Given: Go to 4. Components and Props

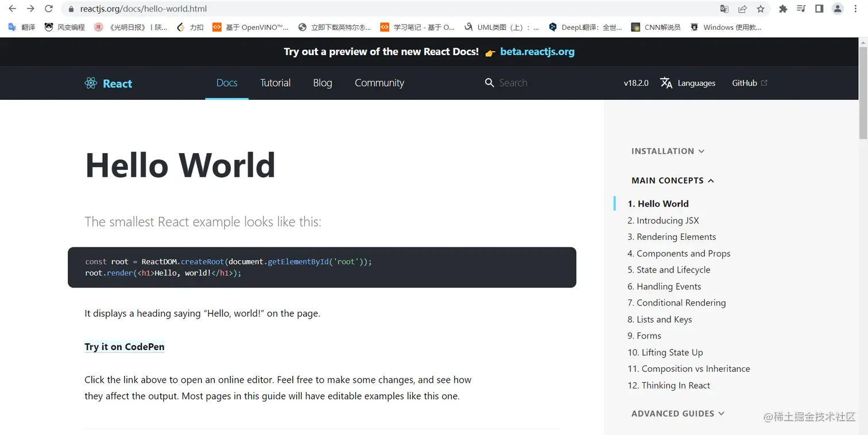Looking at the screenshot, I should (679, 254).
